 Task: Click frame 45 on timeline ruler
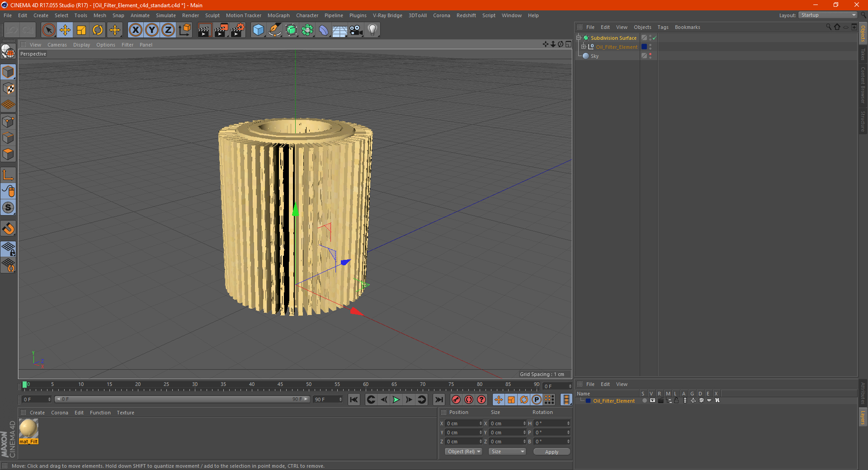[x=280, y=385]
